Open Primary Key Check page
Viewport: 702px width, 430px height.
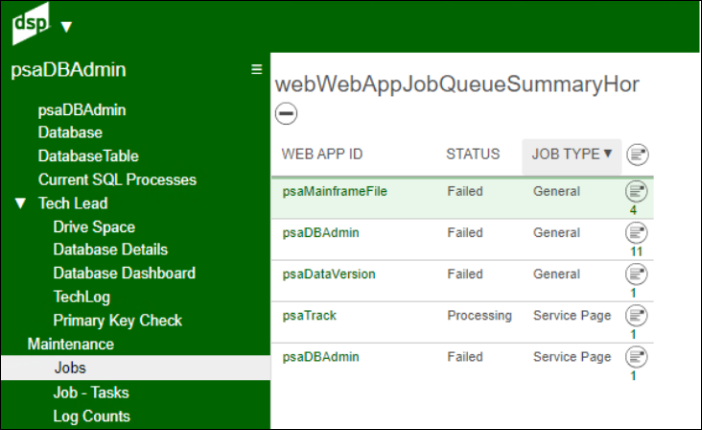[x=118, y=321]
